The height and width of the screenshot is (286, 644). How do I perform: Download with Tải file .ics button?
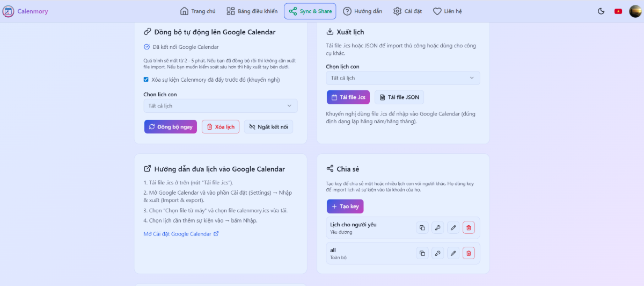pyautogui.click(x=348, y=97)
